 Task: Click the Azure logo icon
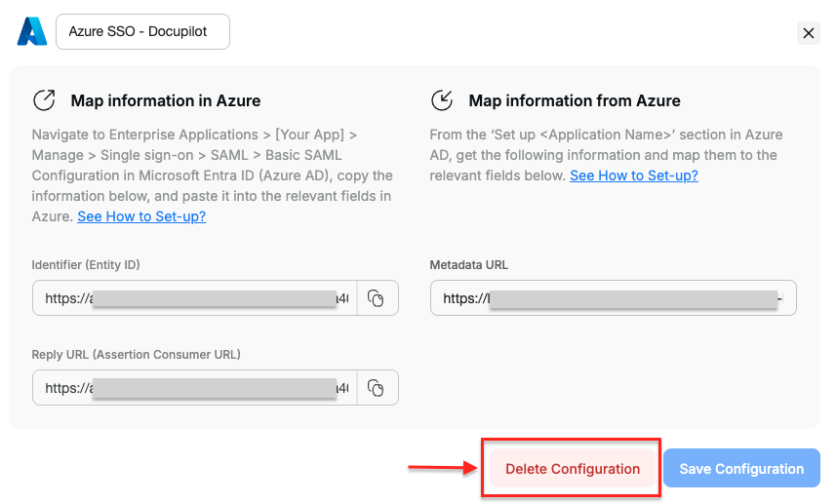[x=32, y=31]
